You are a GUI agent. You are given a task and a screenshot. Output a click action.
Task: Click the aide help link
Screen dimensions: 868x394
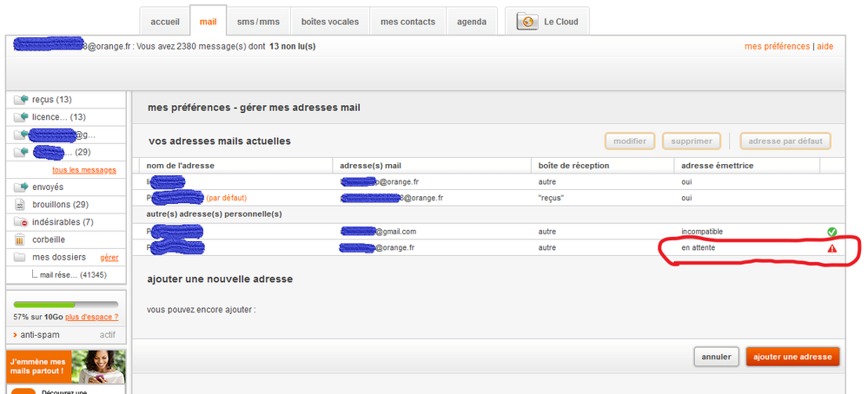pos(825,46)
